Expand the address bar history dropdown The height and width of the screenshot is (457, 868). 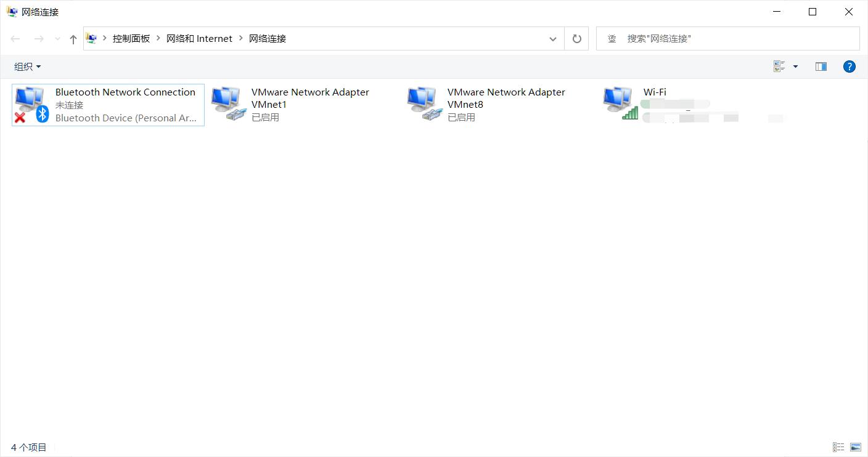(x=553, y=38)
